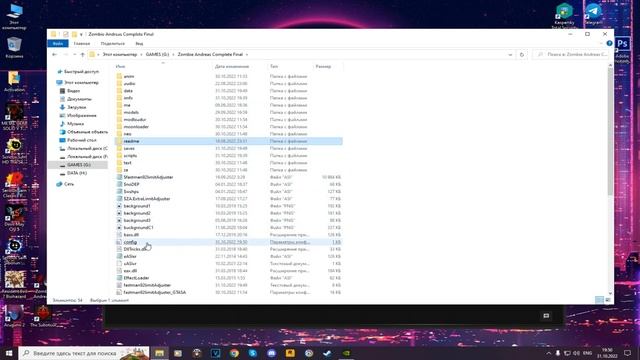Select the SZA.ExtraLimitAdjuster file
640x360 pixels.
147,199
